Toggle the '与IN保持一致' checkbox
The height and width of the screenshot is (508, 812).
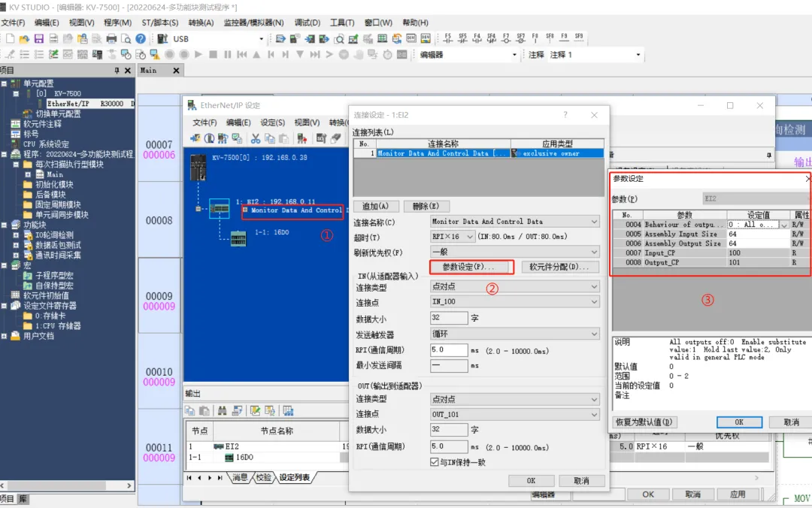pyautogui.click(x=434, y=461)
